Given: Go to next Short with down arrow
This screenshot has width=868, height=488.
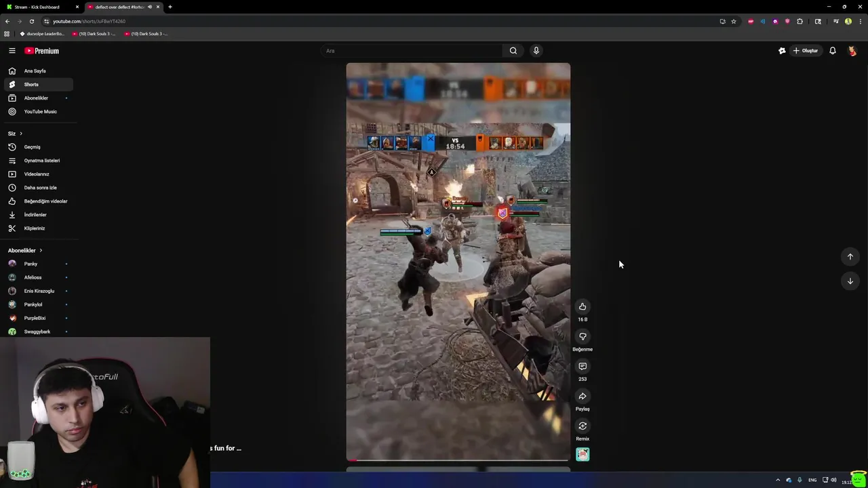Looking at the screenshot, I should click(x=850, y=281).
